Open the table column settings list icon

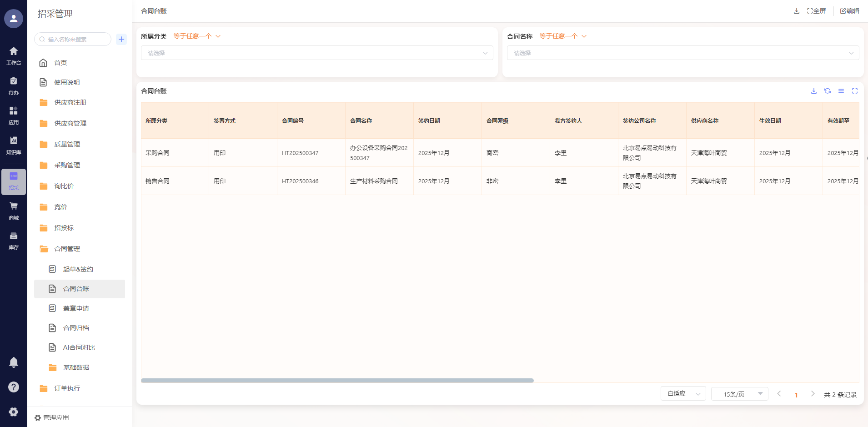[841, 91]
